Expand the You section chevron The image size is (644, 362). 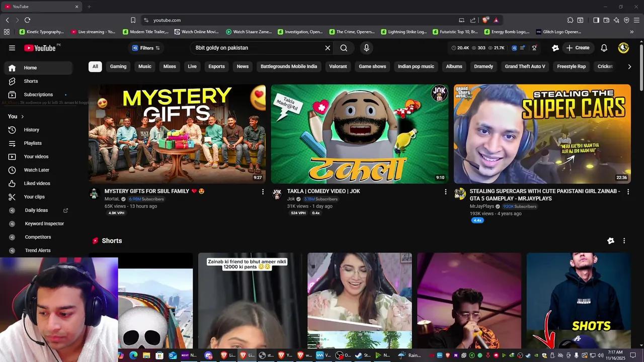22,117
